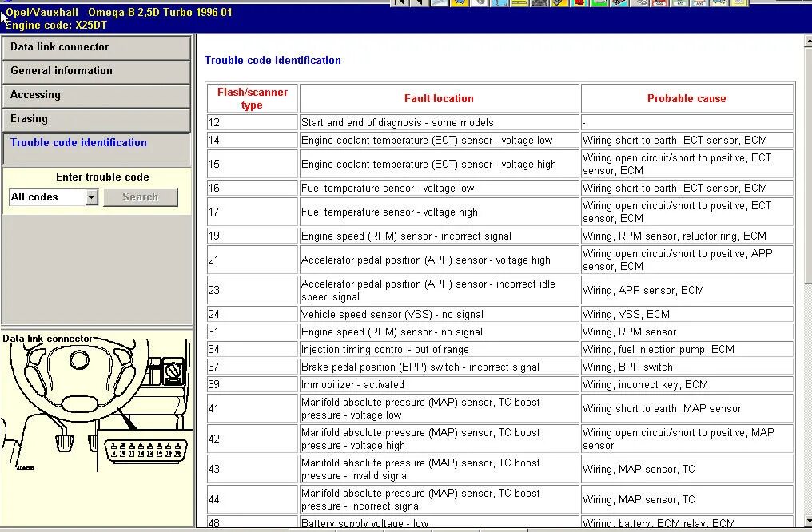
Task: Click the scrollbar down arrow of code table
Action: (x=808, y=521)
